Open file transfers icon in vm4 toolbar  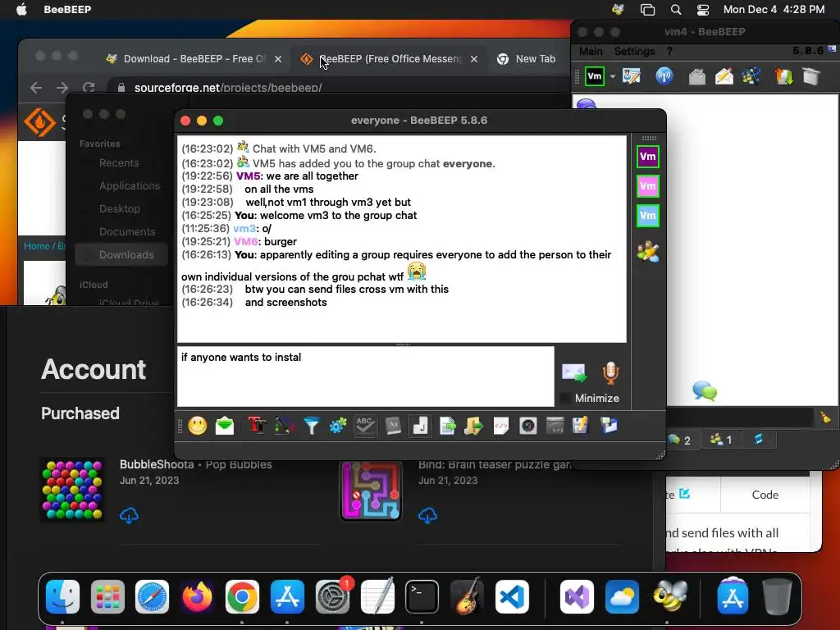click(783, 76)
